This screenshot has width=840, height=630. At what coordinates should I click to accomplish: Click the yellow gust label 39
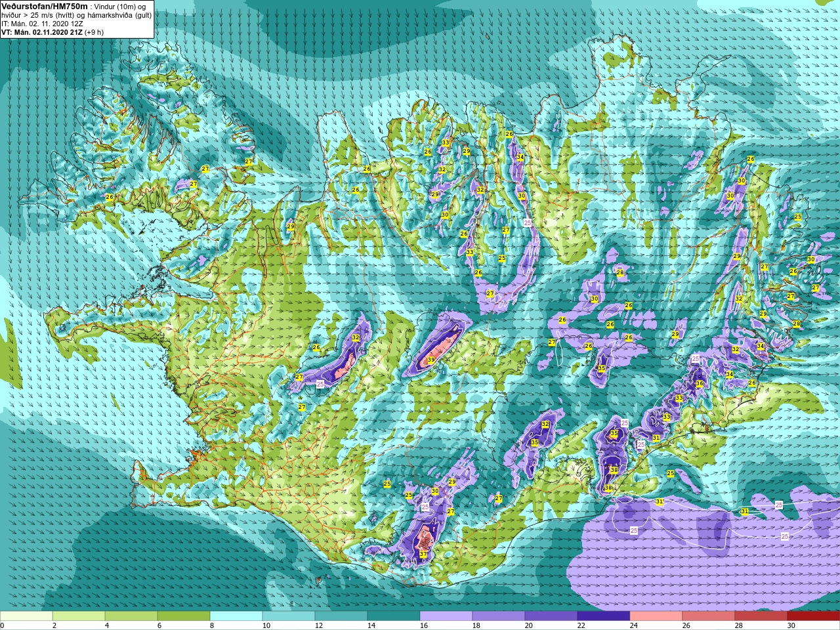point(431,360)
